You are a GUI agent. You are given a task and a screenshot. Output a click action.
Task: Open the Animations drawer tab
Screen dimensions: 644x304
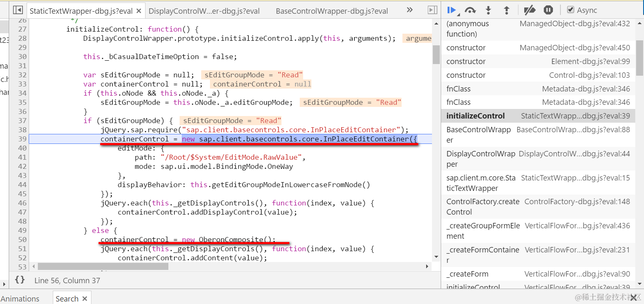(20, 299)
